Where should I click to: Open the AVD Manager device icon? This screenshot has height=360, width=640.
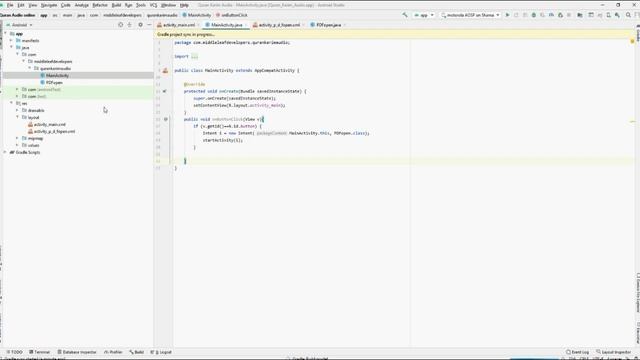609,15
